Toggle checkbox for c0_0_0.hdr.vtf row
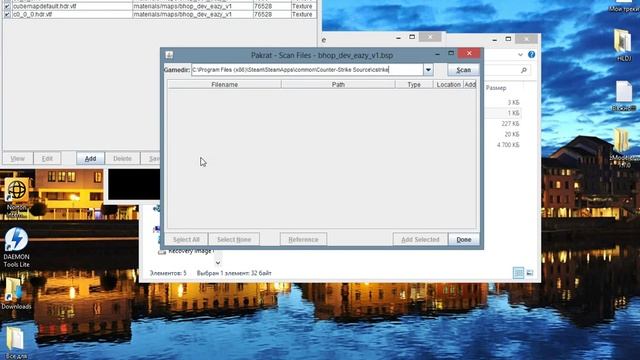The image size is (640, 360). [7, 14]
